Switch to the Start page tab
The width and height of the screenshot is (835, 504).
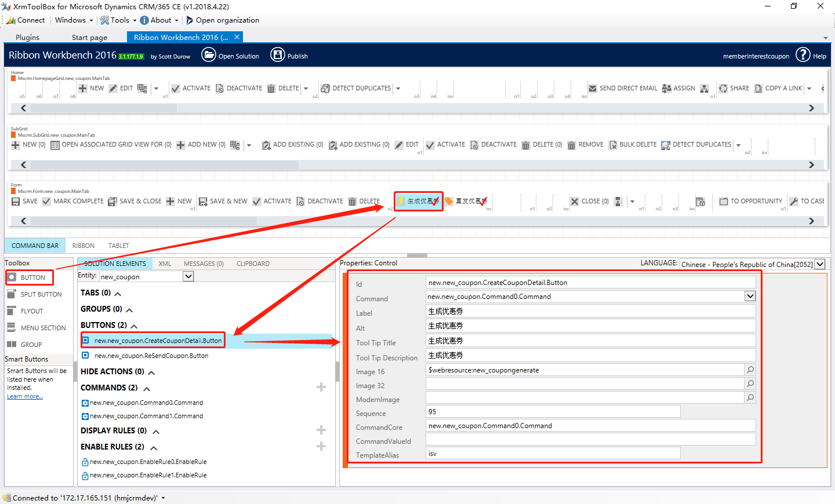89,37
